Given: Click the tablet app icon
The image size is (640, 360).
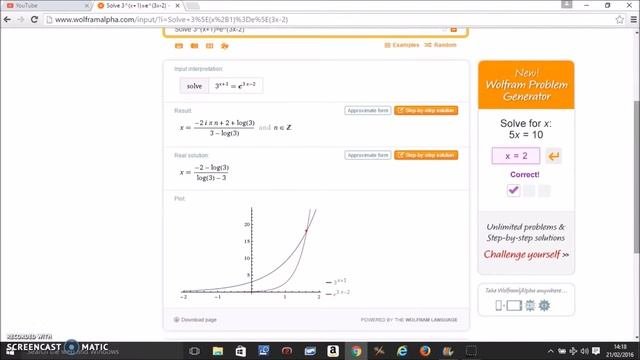Looking at the screenshot, I should [x=514, y=305].
